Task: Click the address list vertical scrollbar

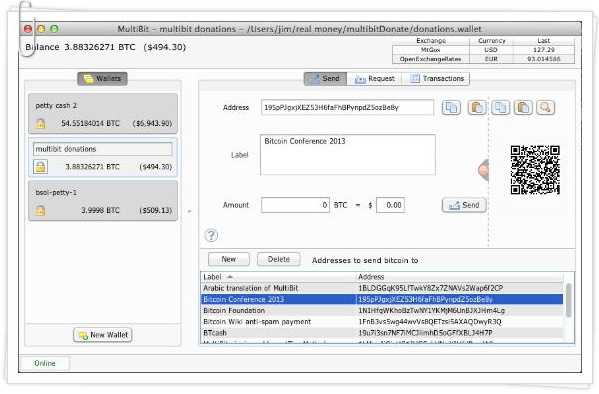Action: [x=568, y=300]
